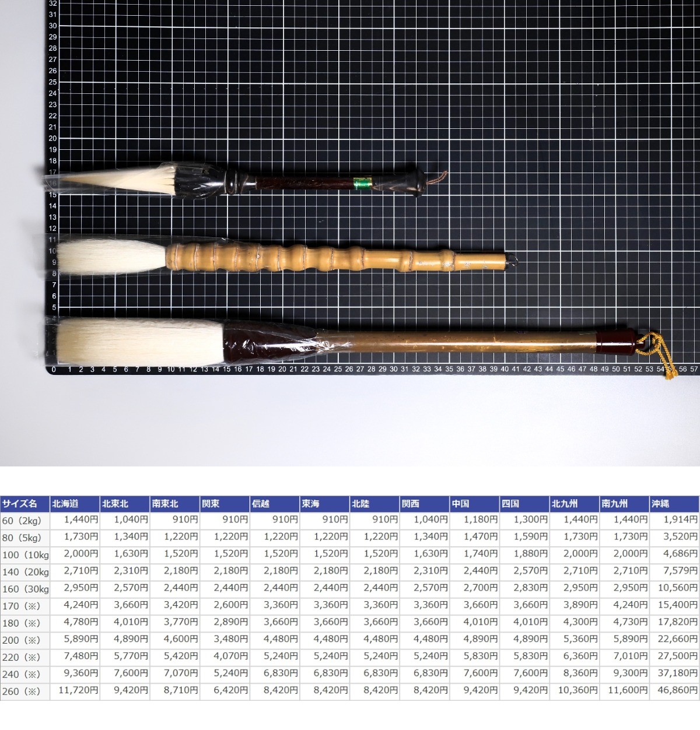Click the 信越 column header
Screen dimensions: 700x730
click(274, 504)
